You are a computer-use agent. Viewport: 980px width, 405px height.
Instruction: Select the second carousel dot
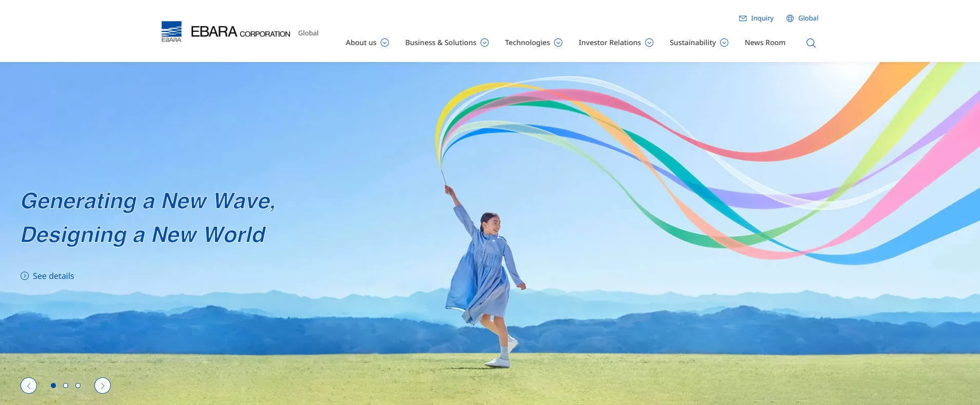(66, 386)
